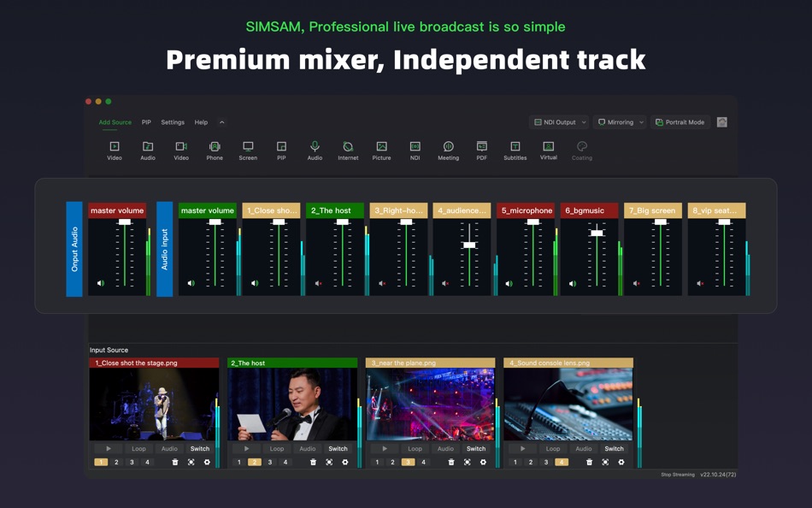Switch to the Add Source tab

(115, 122)
